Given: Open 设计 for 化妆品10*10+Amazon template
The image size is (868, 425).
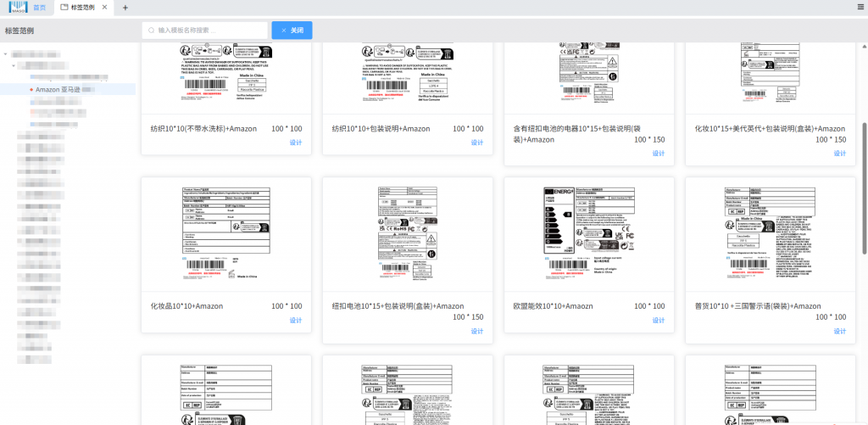Looking at the screenshot, I should (296, 320).
